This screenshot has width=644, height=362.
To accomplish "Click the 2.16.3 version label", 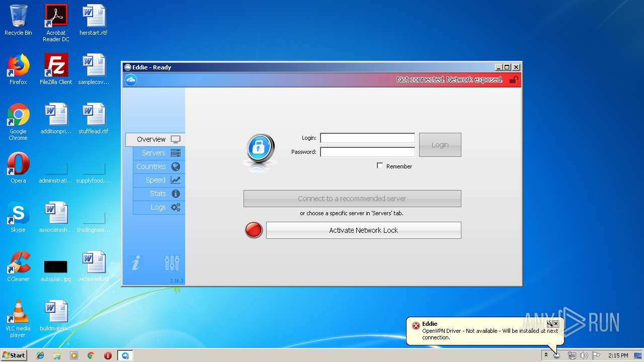I will coord(177,281).
